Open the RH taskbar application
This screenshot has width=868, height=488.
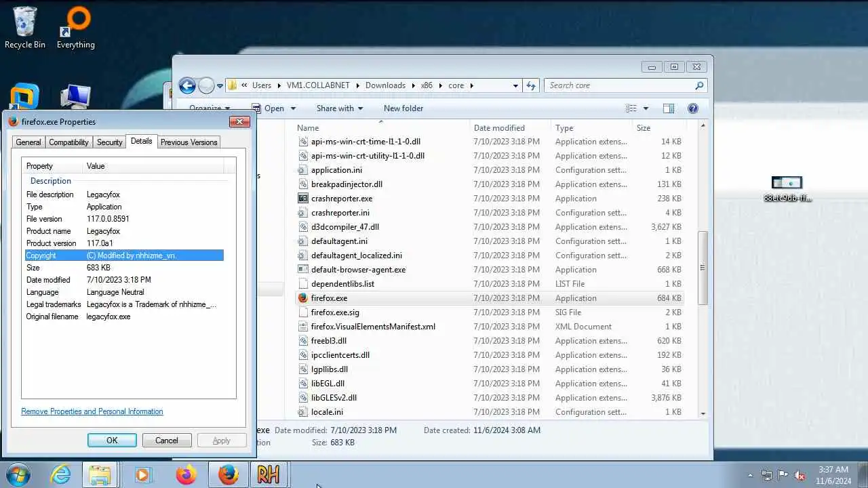(x=269, y=474)
